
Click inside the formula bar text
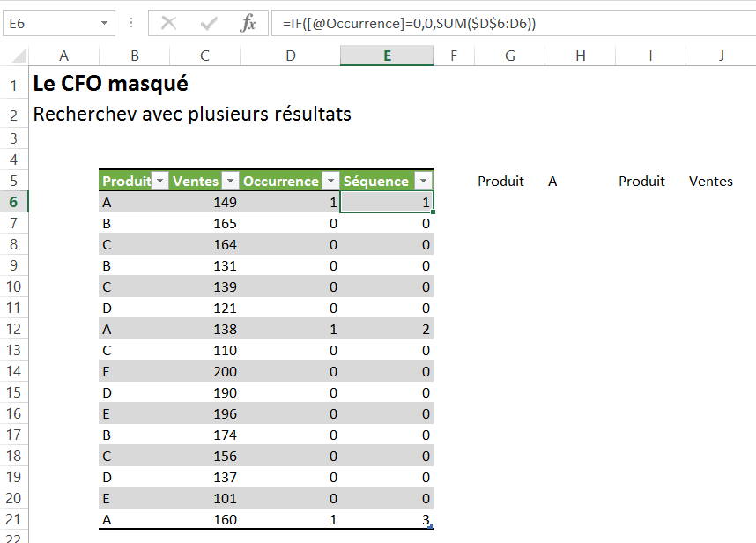[511, 24]
